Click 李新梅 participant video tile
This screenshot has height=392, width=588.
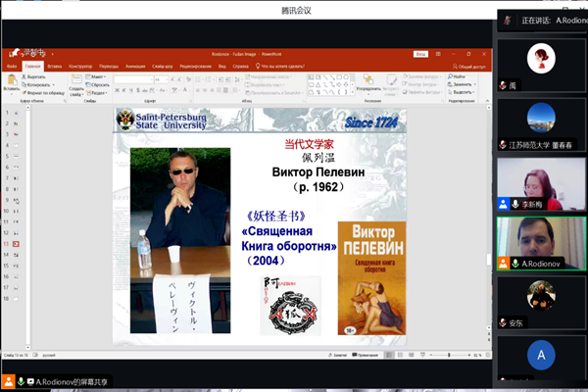point(541,184)
